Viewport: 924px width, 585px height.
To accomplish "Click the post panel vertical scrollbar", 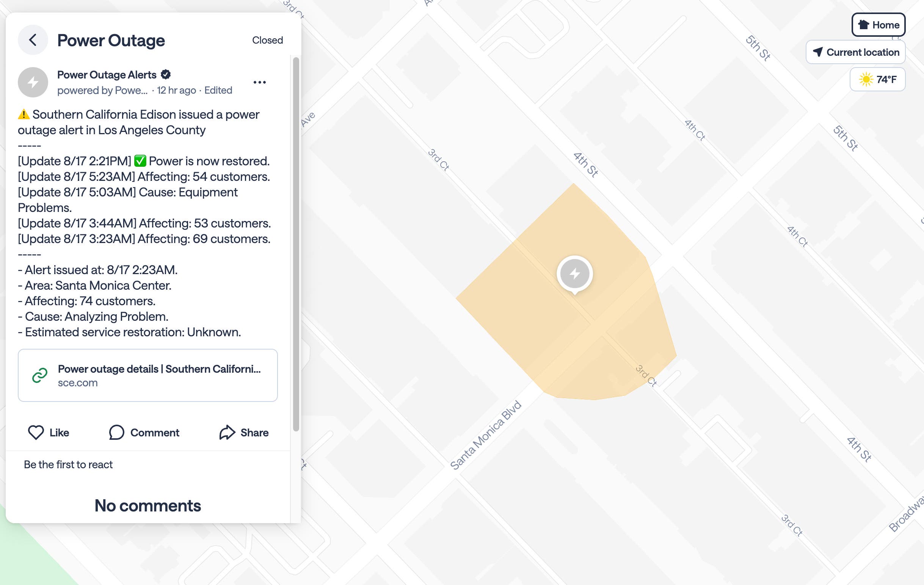I will (296, 244).
